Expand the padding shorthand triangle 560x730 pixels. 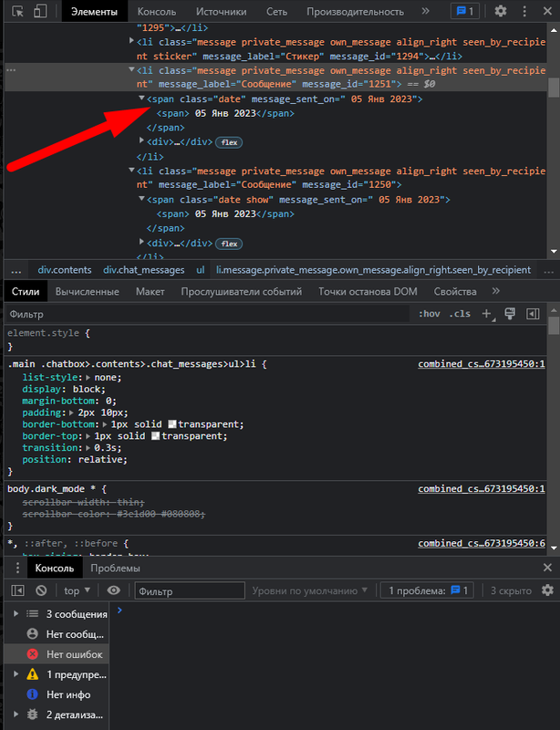[x=71, y=412]
